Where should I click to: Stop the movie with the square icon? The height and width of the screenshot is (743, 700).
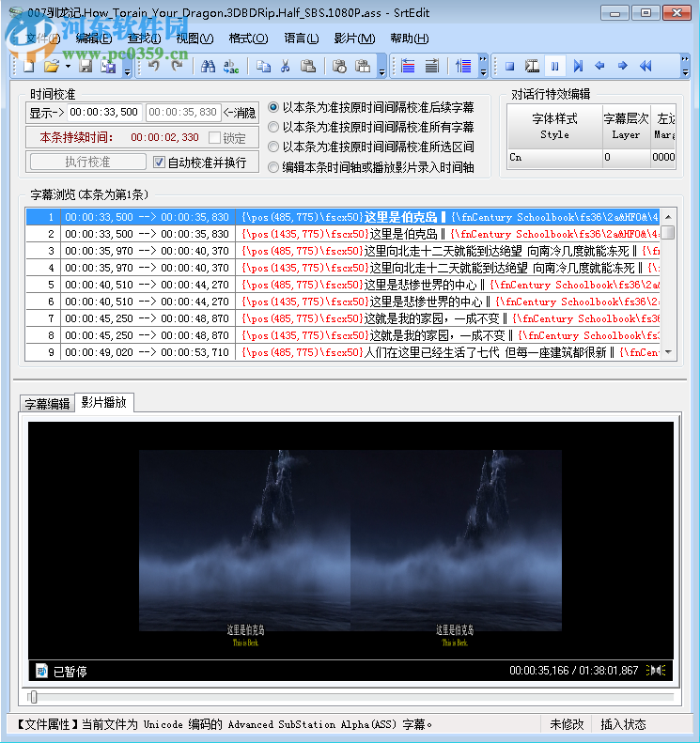tap(509, 66)
